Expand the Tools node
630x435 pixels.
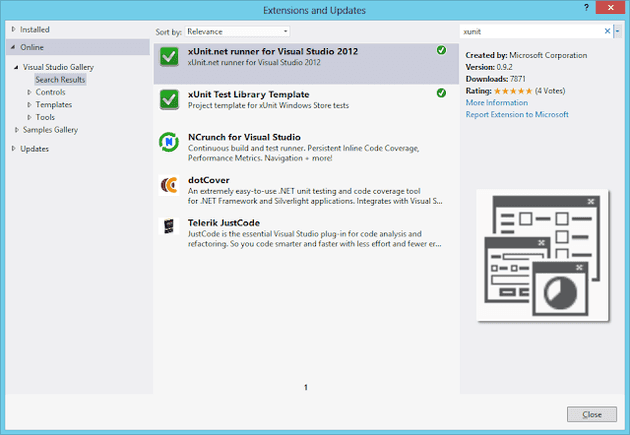click(x=29, y=117)
